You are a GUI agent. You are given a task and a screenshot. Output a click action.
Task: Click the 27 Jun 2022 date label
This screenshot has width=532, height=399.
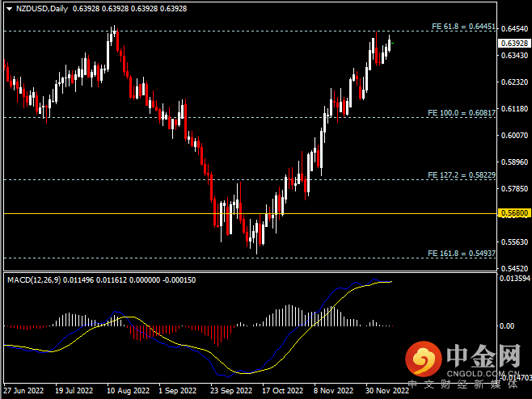point(22,389)
